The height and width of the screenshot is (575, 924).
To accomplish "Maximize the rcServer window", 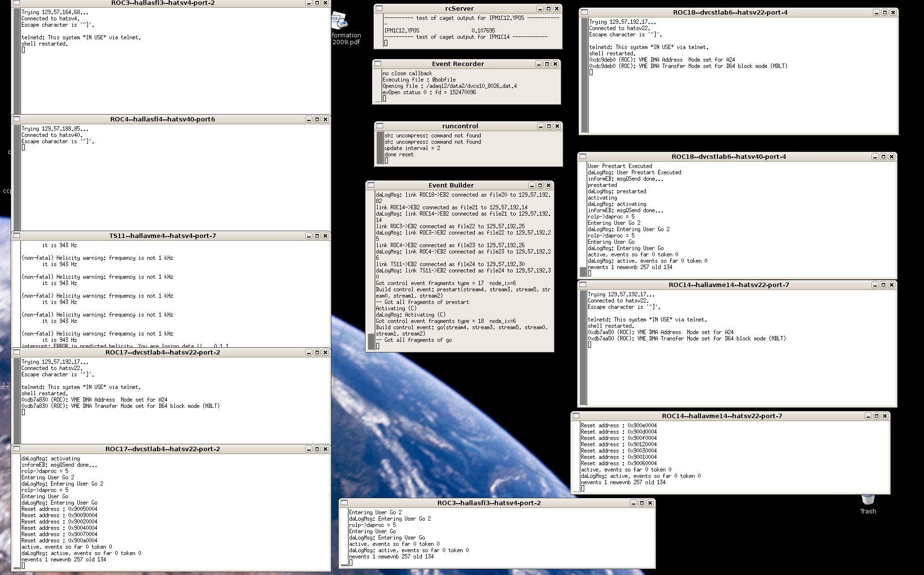I will point(548,8).
